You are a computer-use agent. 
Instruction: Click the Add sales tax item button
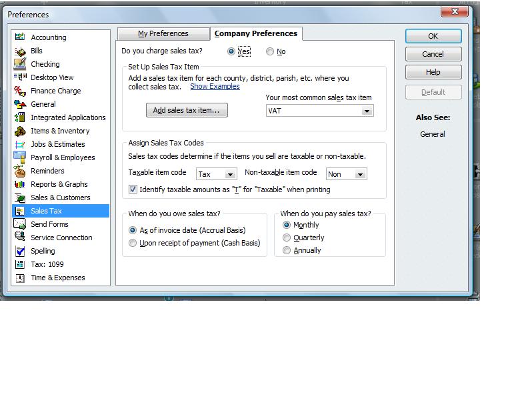pyautogui.click(x=187, y=110)
